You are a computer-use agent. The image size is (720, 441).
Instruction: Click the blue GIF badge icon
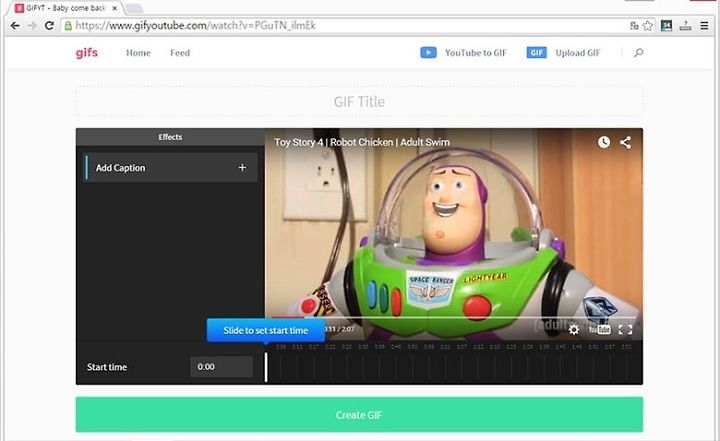click(536, 52)
